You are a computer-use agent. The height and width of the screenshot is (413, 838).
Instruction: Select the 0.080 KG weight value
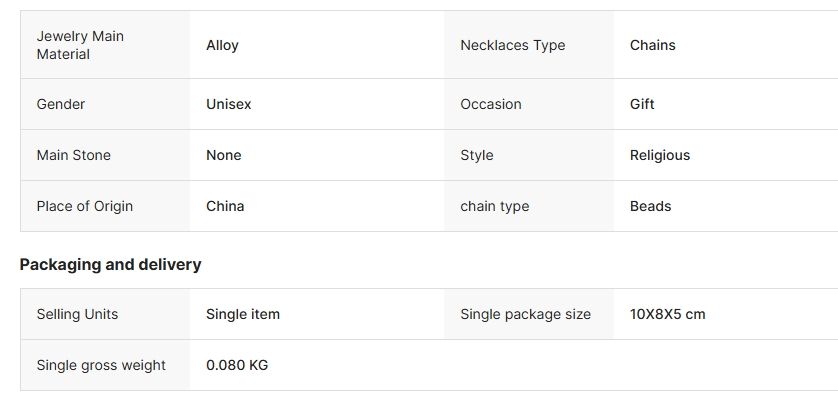pos(237,365)
